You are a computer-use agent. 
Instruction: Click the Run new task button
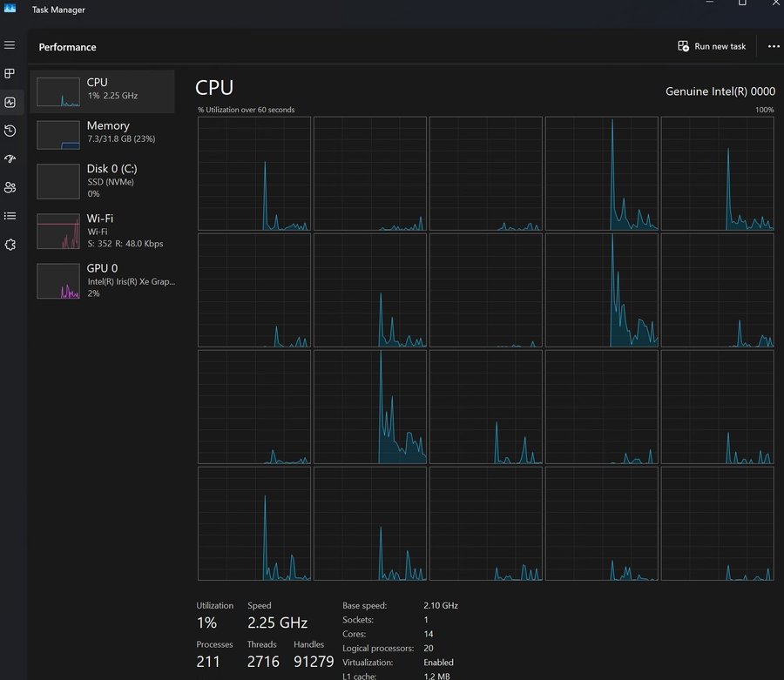point(712,46)
